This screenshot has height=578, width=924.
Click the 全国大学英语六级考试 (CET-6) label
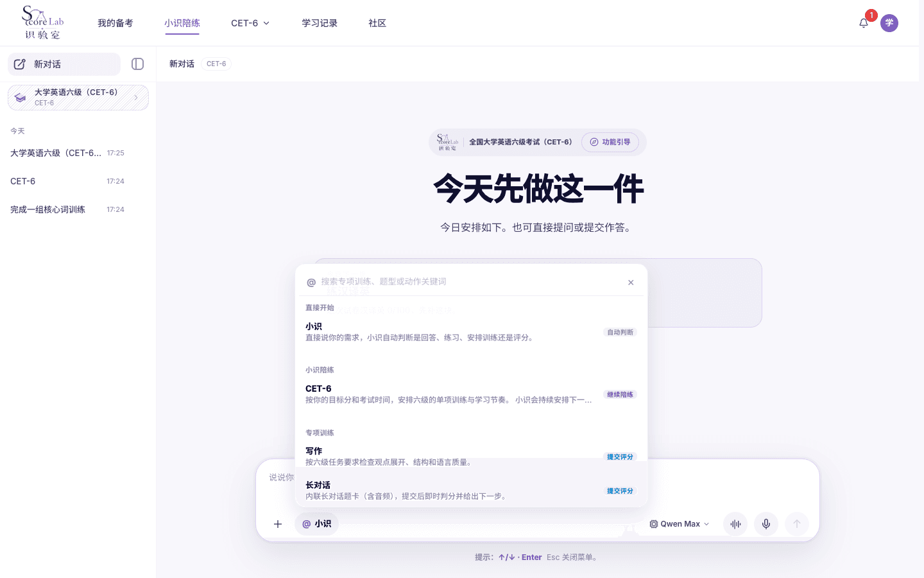click(520, 142)
